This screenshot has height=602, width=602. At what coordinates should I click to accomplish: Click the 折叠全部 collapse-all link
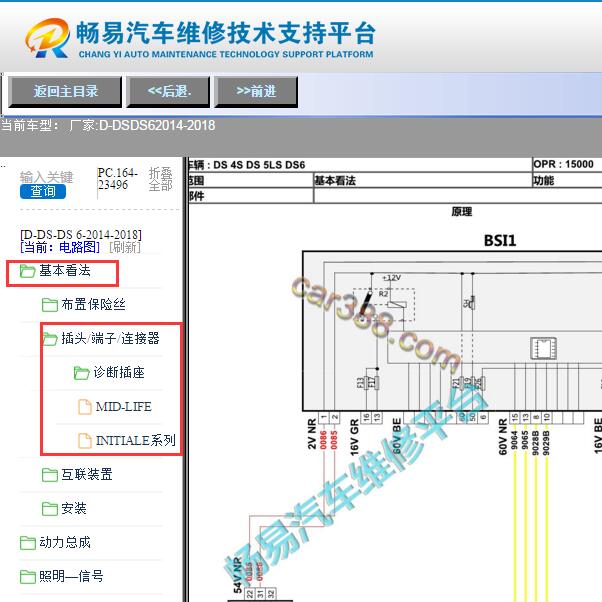(160, 179)
